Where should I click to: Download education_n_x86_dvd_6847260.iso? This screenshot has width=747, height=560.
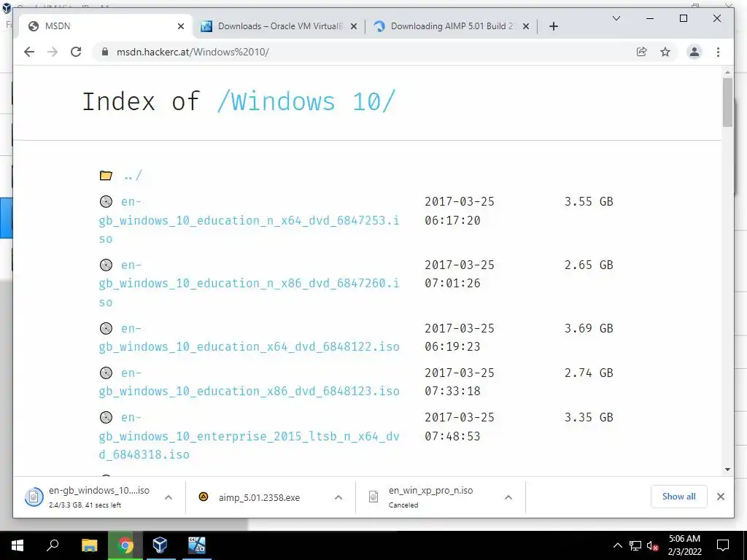point(249,284)
